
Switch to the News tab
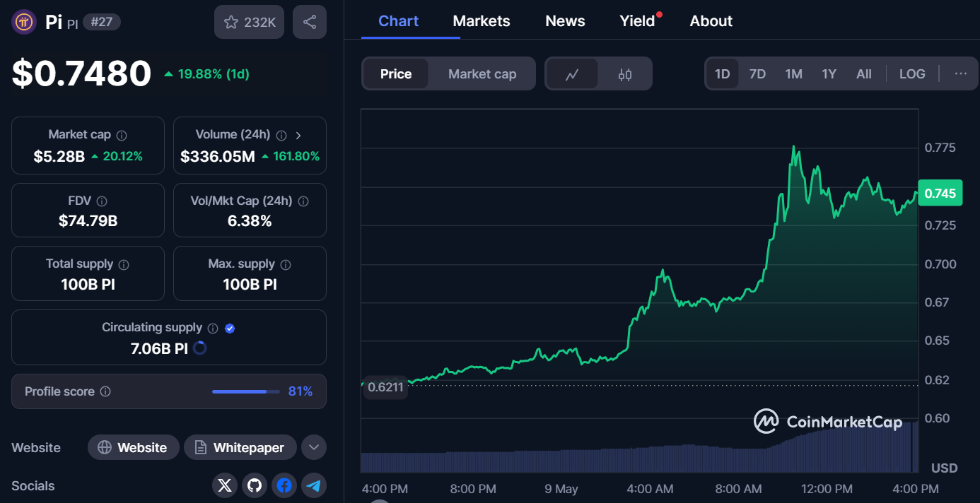[x=565, y=21]
